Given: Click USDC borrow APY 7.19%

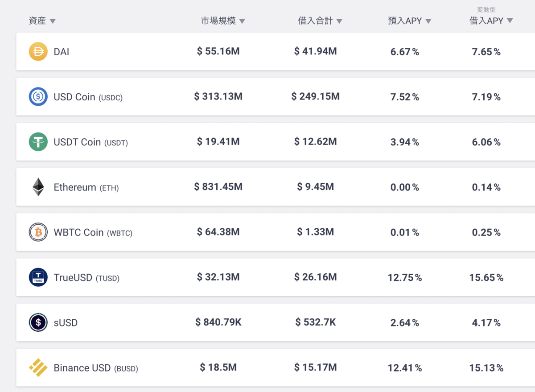Looking at the screenshot, I should click(486, 97).
